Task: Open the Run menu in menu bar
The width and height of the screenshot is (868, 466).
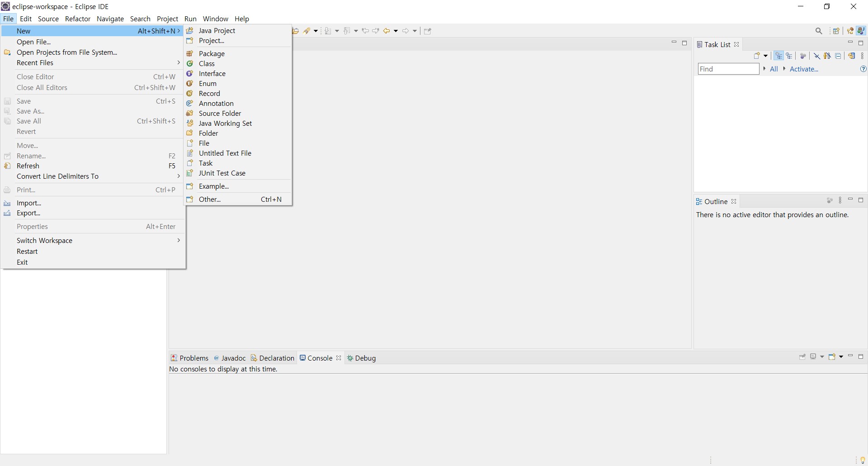Action: tap(190, 19)
